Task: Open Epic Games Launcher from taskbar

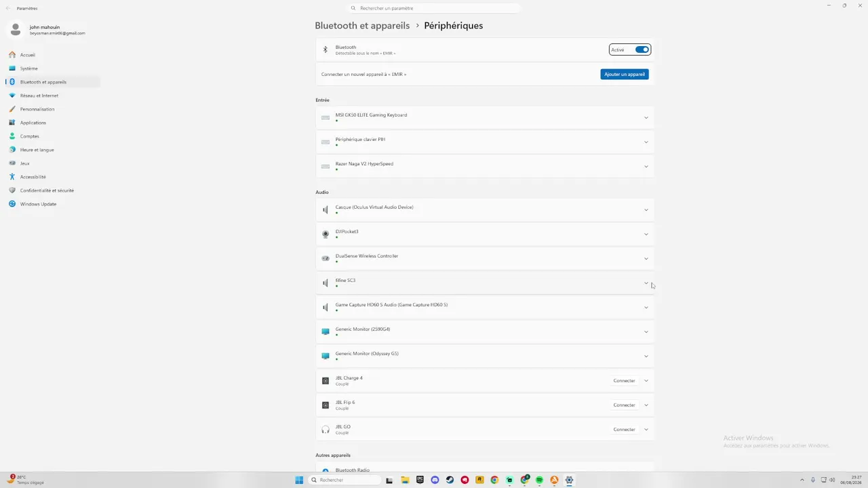Action: (x=420, y=480)
